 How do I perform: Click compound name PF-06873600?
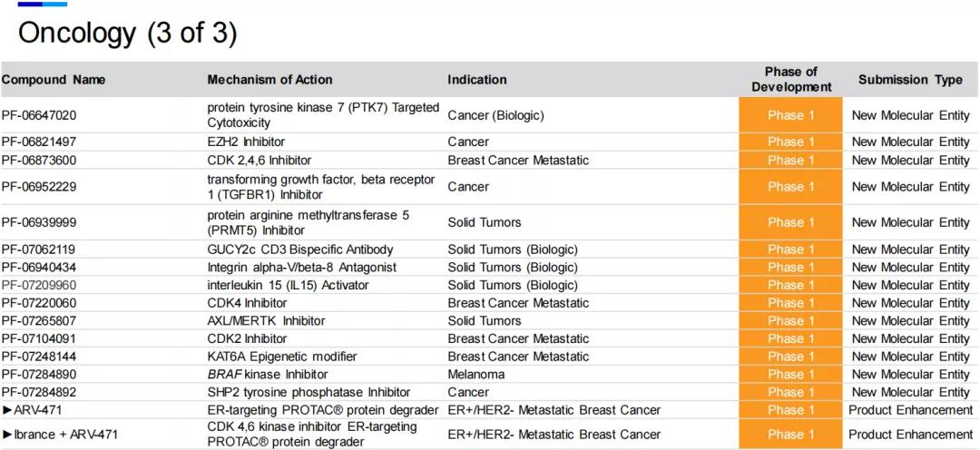point(39,161)
